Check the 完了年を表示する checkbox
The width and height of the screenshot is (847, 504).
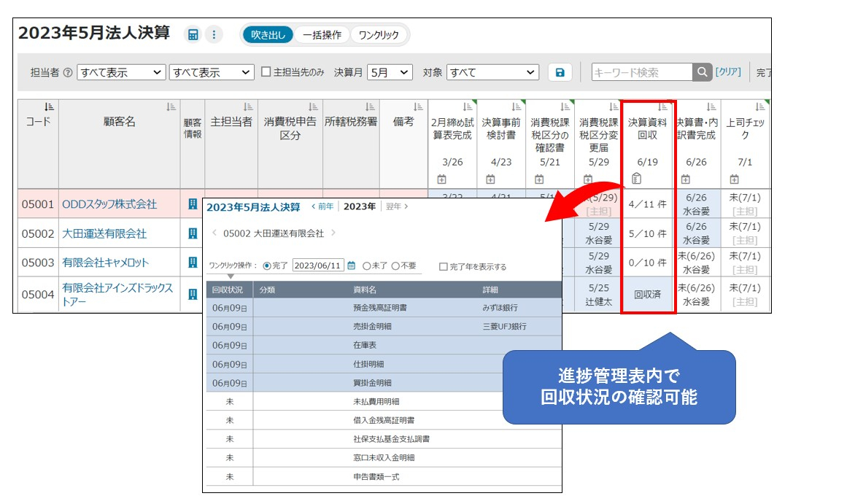pos(444,267)
